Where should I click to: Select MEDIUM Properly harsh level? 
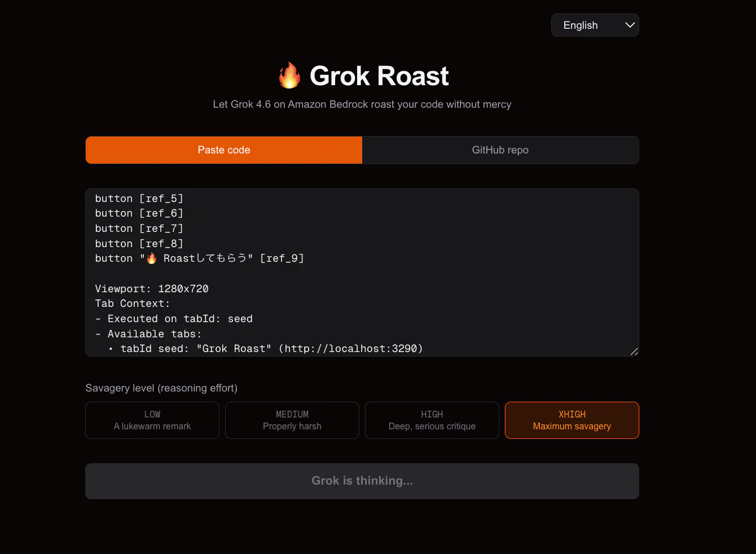coord(292,420)
